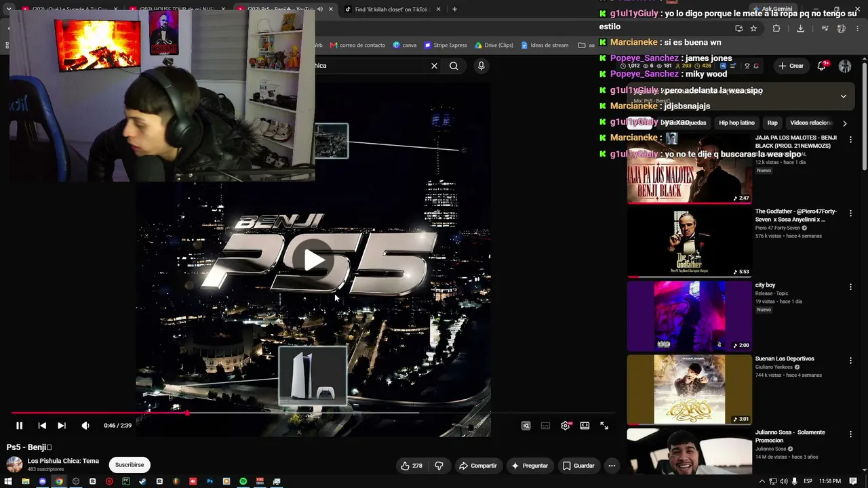Open options for Solamente Promocion video
Image resolution: width=868 pixels, height=488 pixels.
(x=850, y=434)
